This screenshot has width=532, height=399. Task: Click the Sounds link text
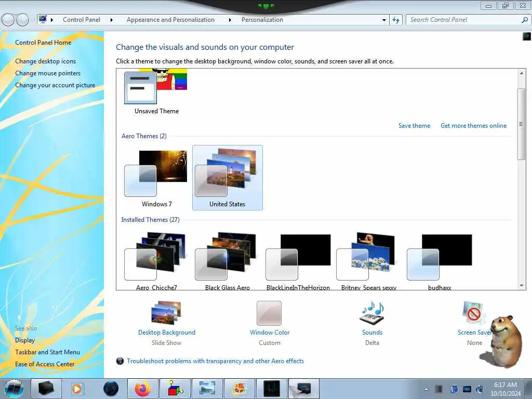tap(372, 332)
